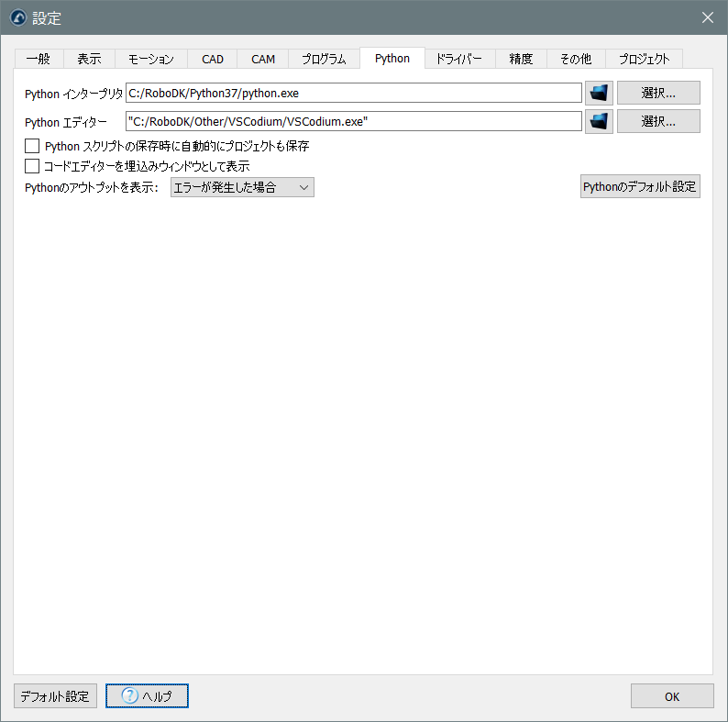The width and height of the screenshot is (728, 722).
Task: Open the モーション tab
Action: 151,59
